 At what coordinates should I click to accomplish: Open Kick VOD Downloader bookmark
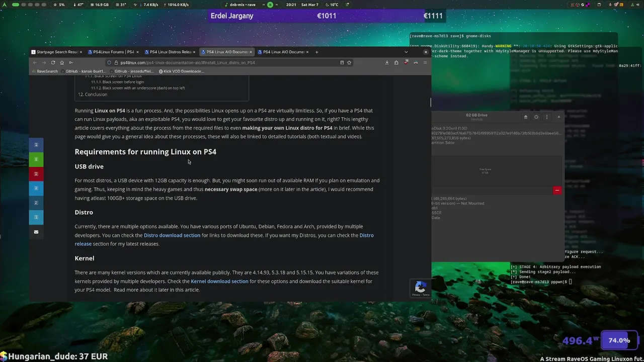[181, 71]
